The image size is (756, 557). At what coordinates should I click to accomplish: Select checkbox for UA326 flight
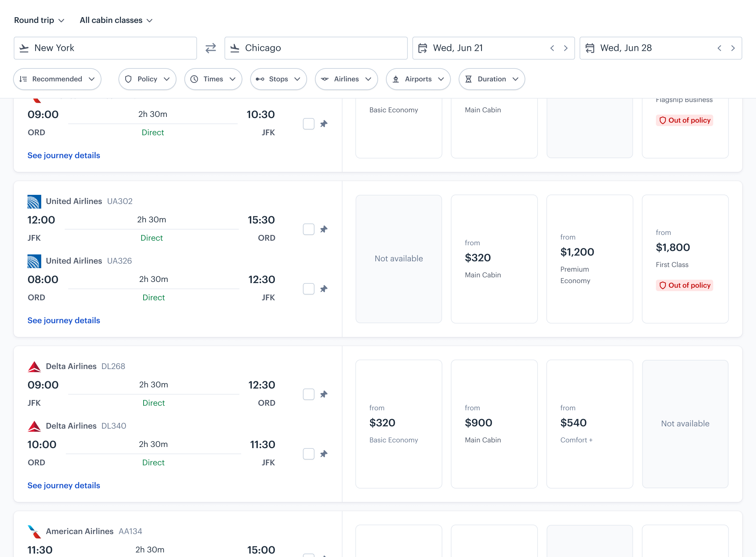click(309, 289)
